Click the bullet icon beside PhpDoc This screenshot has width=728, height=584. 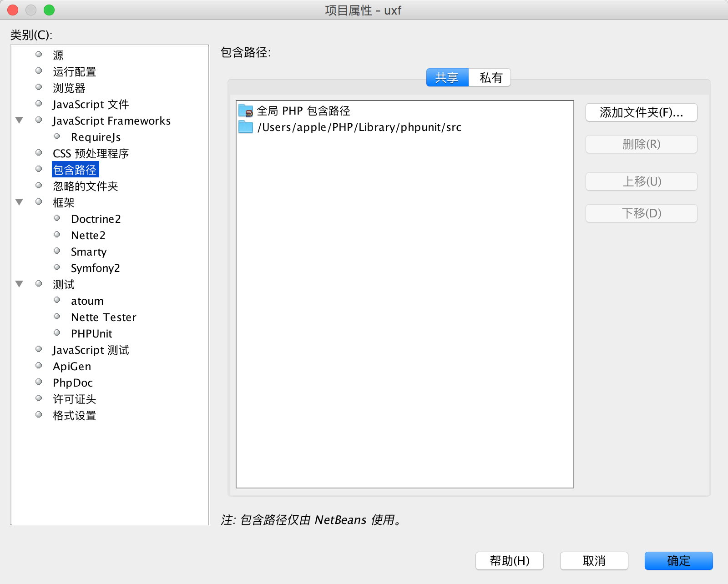click(39, 382)
